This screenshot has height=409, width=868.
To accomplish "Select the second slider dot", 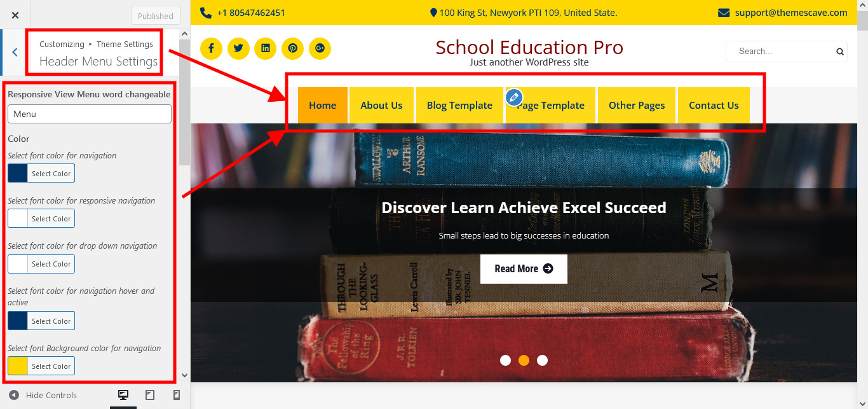I will [x=524, y=361].
